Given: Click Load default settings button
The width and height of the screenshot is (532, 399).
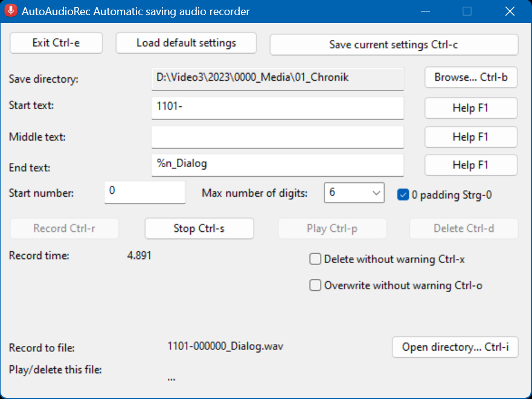Looking at the screenshot, I should [186, 43].
